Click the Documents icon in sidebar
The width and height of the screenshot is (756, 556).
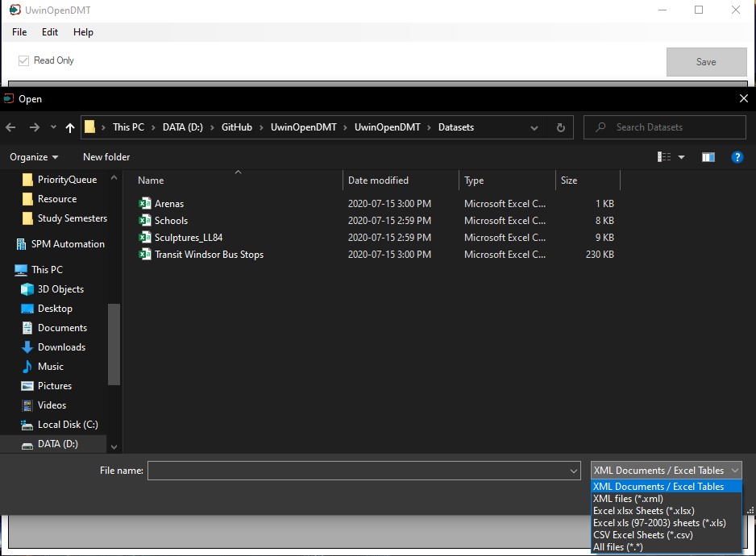pos(27,328)
